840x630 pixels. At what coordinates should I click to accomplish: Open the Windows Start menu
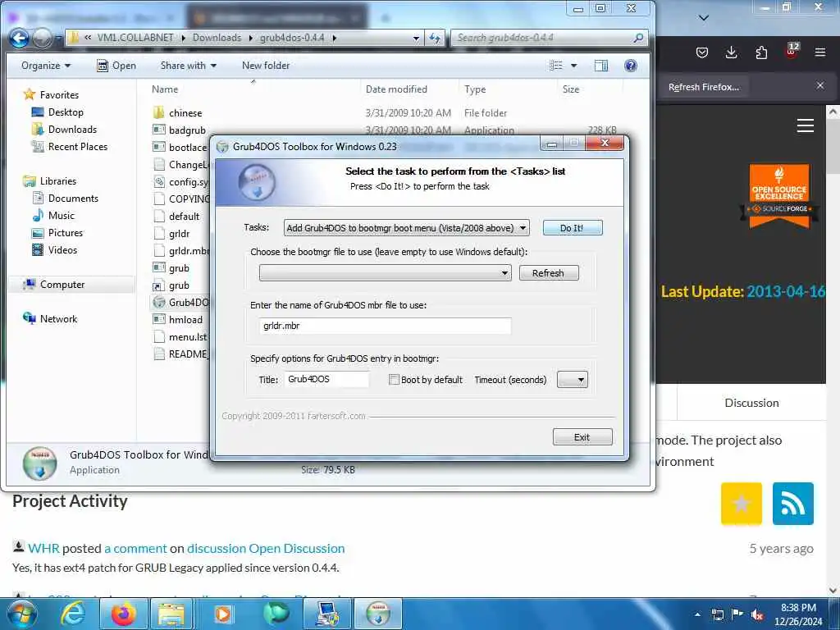click(21, 614)
